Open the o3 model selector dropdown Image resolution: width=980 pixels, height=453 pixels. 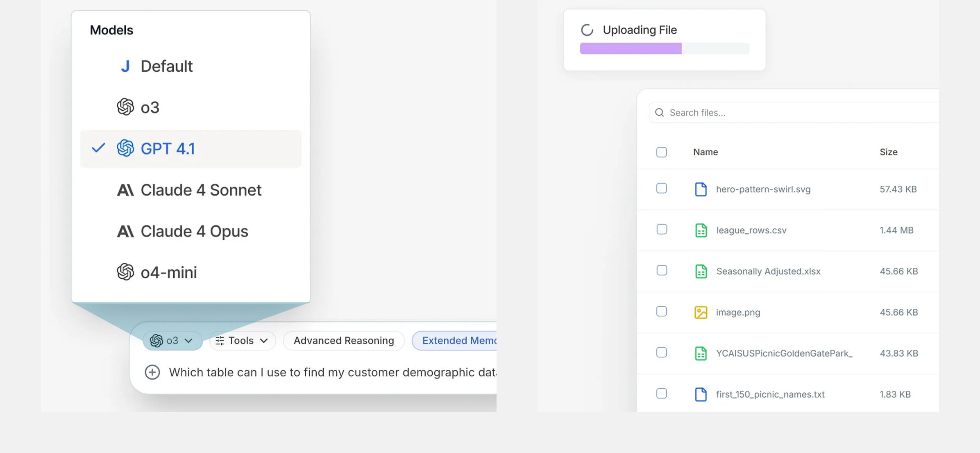172,341
